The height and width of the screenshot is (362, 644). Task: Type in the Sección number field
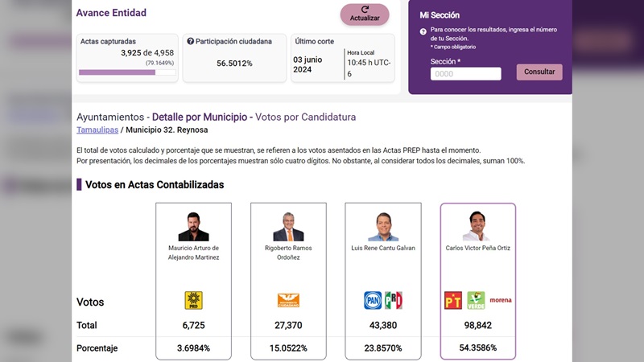click(x=466, y=74)
